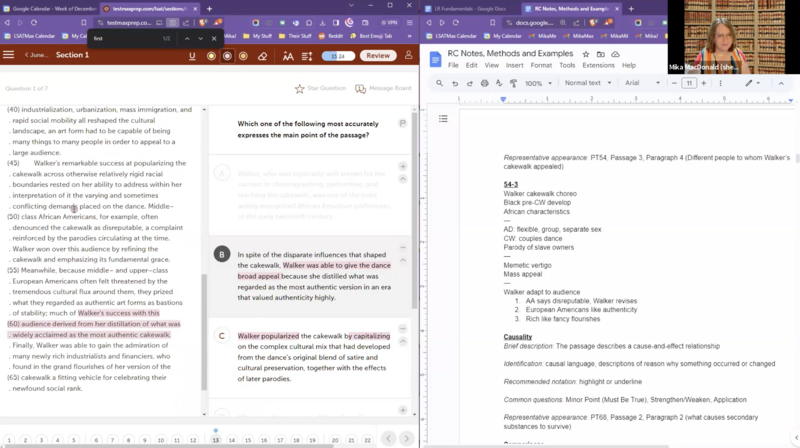
Task: Pick the eraser tool in the test toolbar
Action: (264, 55)
